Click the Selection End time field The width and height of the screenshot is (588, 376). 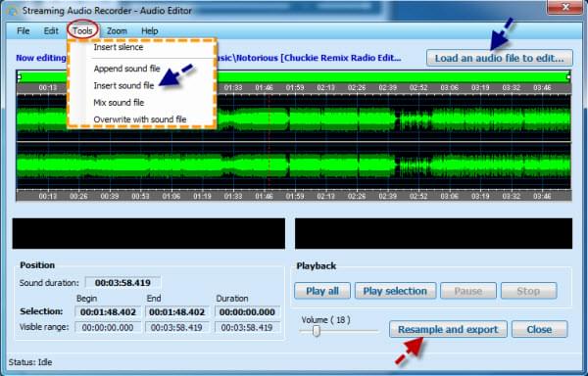pos(177,312)
